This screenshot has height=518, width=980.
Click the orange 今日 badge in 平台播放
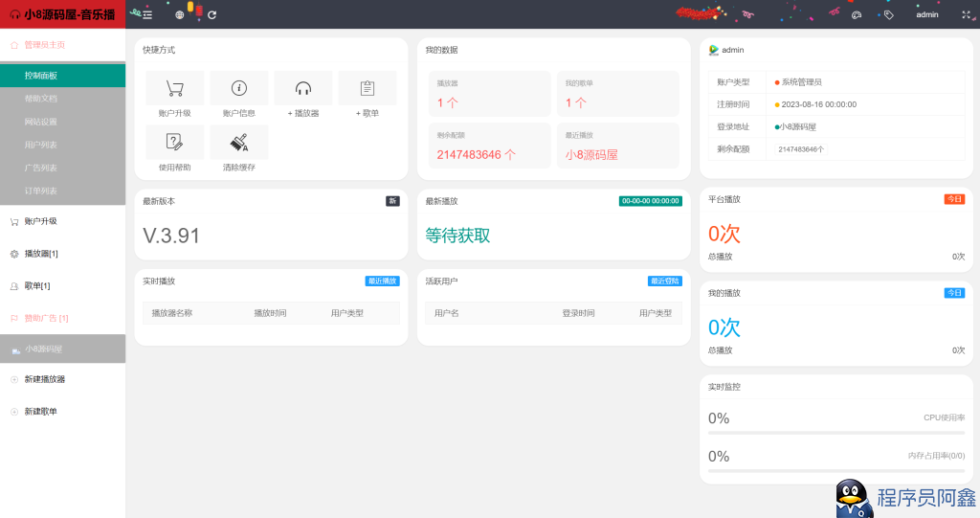pyautogui.click(x=954, y=199)
